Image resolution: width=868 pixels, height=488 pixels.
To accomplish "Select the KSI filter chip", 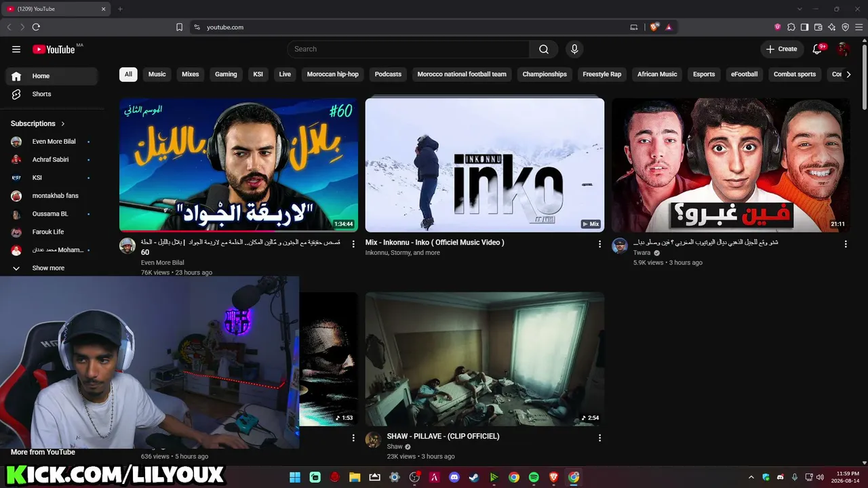I will 258,75.
